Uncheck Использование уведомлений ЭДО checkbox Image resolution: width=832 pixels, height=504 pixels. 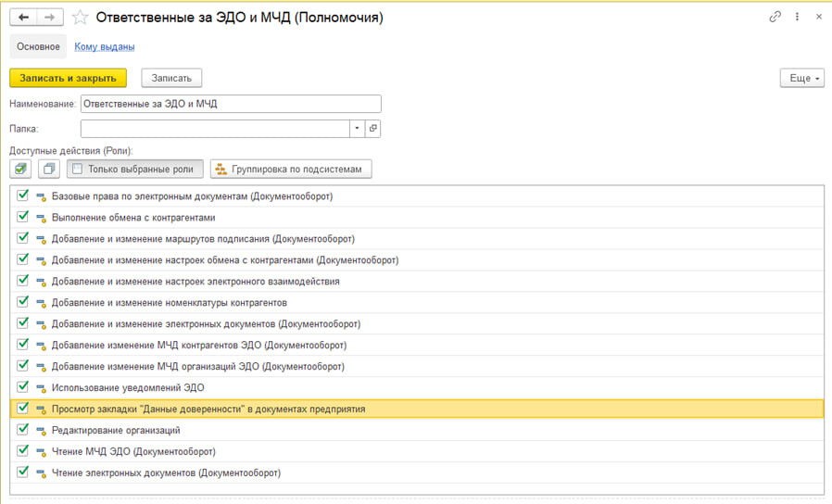coord(22,386)
